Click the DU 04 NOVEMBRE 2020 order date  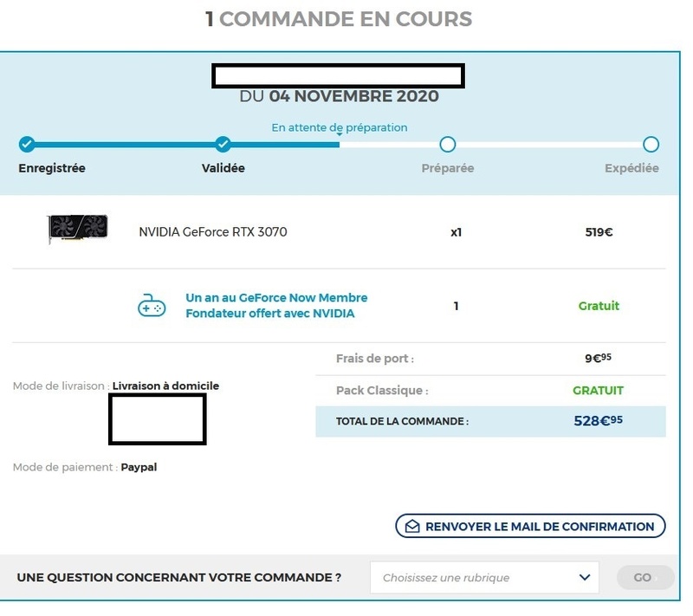point(339,96)
